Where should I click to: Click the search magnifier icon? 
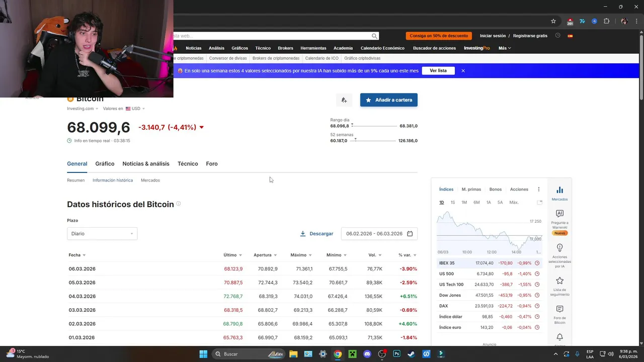pyautogui.click(x=374, y=36)
